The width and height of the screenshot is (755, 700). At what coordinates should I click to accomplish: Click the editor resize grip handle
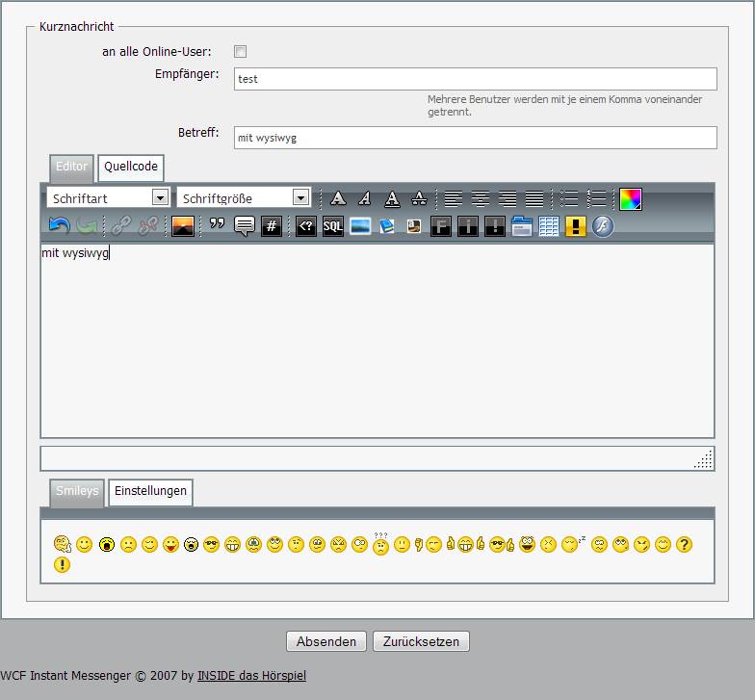[x=703, y=458]
